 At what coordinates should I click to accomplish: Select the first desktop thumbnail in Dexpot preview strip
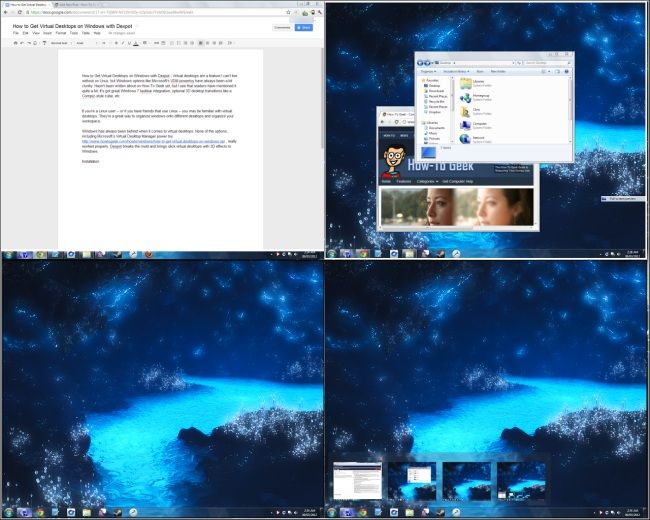[357, 481]
